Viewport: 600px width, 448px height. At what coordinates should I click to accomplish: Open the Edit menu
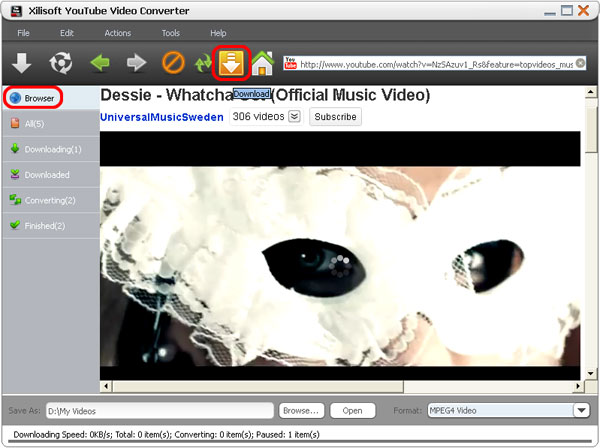click(x=67, y=33)
